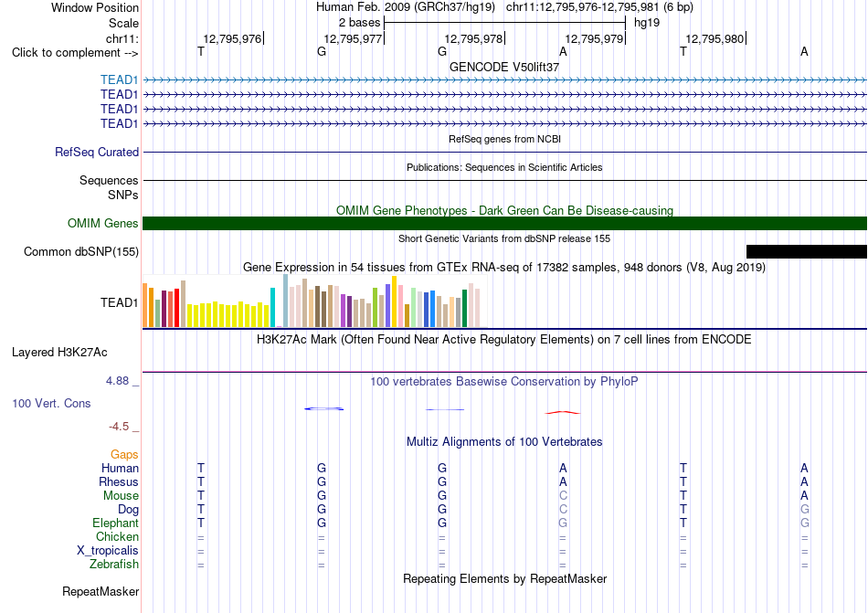Click 'Short Genetic Variants from dbSNP' title
This screenshot has width=868, height=613.
[x=504, y=238]
